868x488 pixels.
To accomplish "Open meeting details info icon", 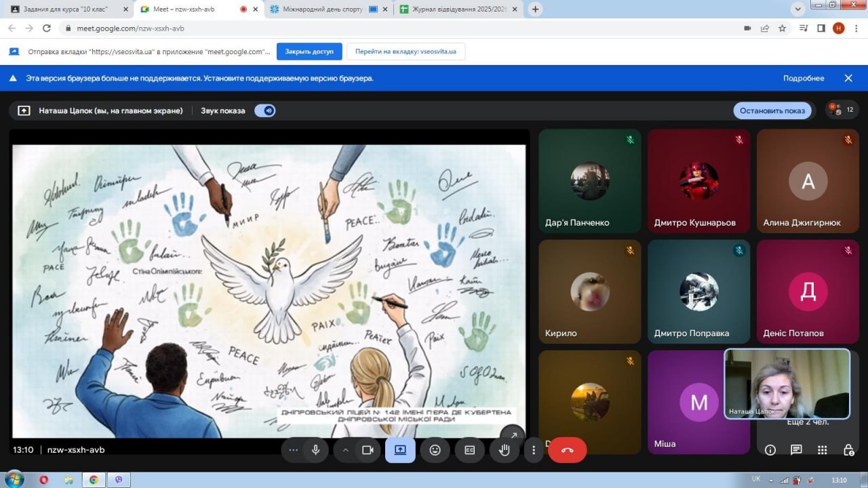I will pyautogui.click(x=770, y=450).
